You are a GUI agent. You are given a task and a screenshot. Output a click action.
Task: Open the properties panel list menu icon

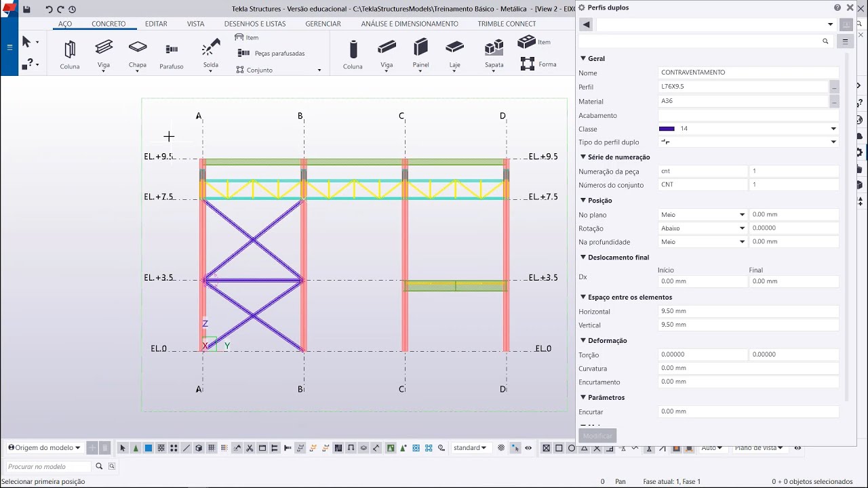(x=845, y=41)
